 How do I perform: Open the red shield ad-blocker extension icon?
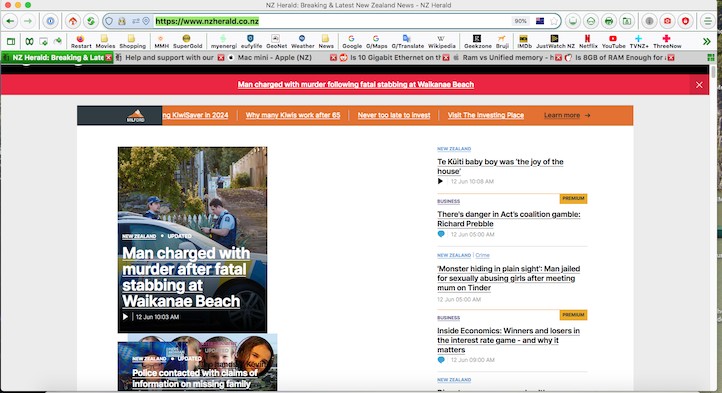click(685, 21)
